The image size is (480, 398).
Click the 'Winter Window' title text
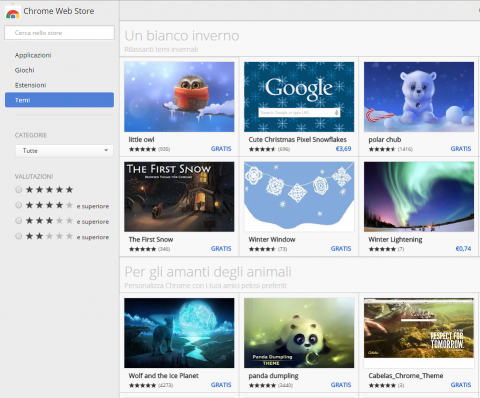272,239
